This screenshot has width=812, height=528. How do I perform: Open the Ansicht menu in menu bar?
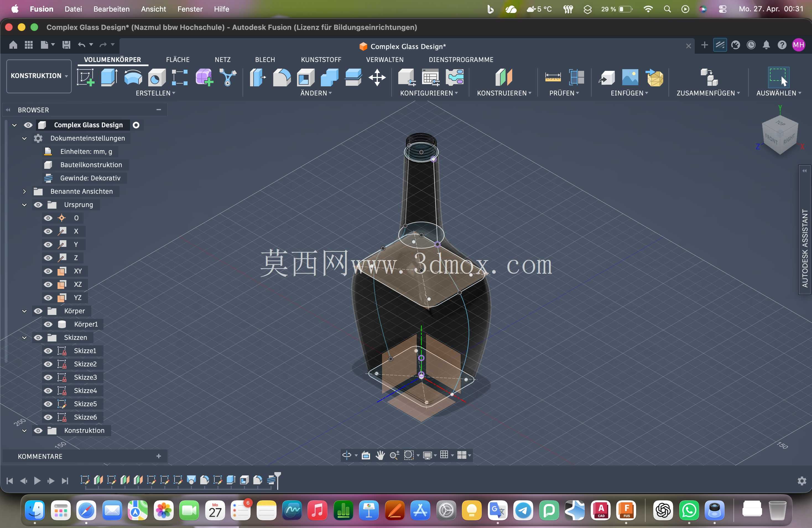(153, 9)
